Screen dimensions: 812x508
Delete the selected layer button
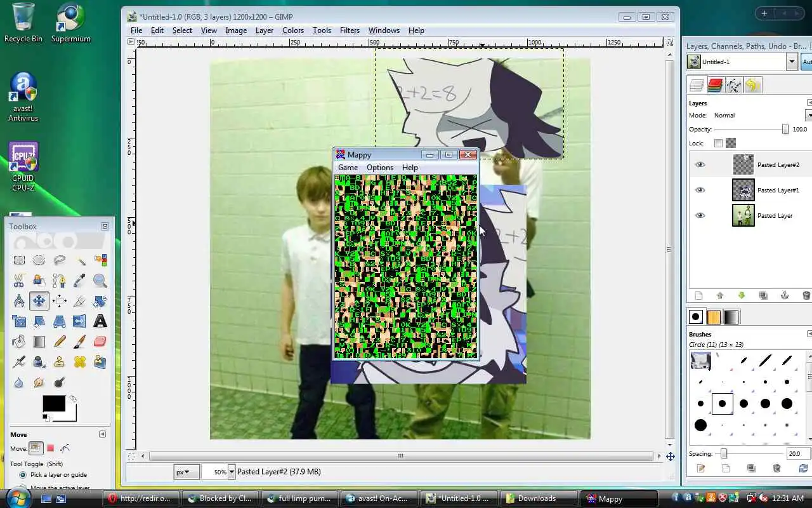pyautogui.click(x=806, y=296)
